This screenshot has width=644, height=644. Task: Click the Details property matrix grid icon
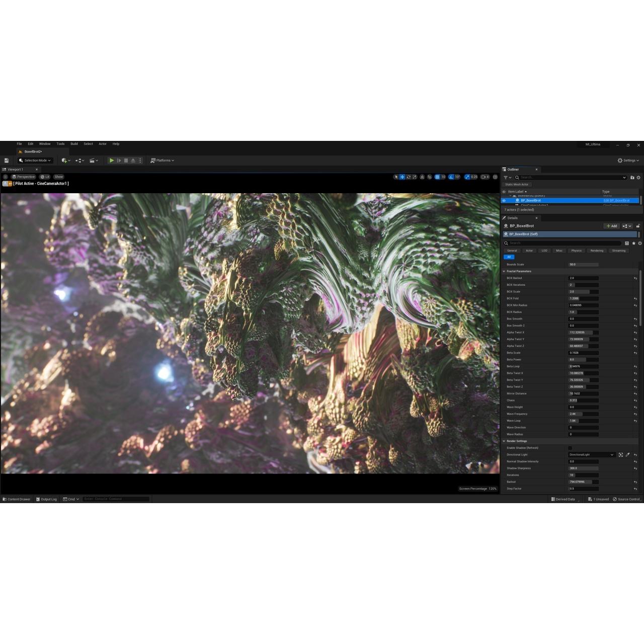click(x=627, y=244)
